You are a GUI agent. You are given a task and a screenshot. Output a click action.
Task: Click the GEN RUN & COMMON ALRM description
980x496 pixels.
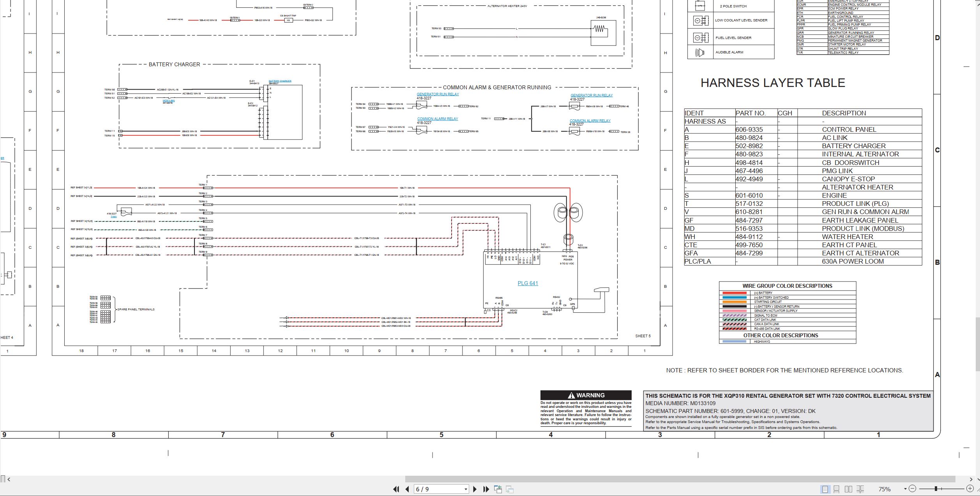[865, 212]
